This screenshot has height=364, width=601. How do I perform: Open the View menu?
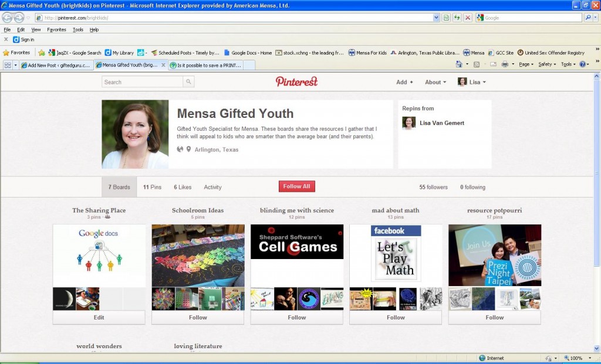click(36, 29)
